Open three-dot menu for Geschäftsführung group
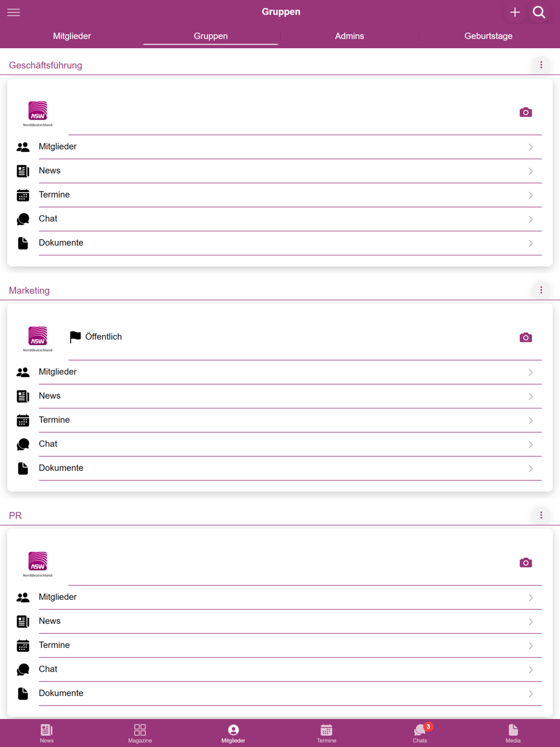 click(541, 65)
